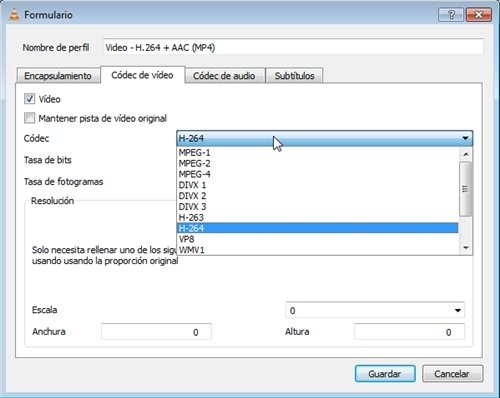500x398 pixels.
Task: Choose WMV1 from the codec list
Action: tap(317, 250)
